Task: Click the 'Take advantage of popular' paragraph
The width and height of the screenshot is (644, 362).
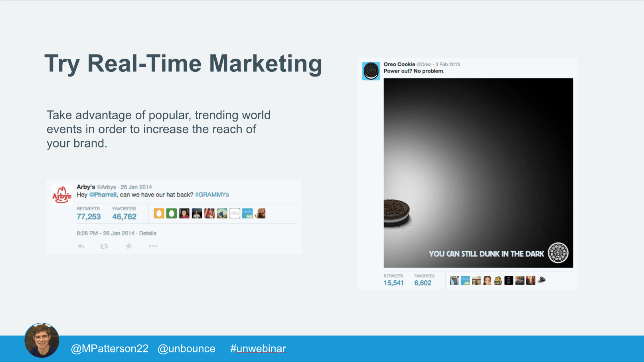Action: tap(158, 129)
